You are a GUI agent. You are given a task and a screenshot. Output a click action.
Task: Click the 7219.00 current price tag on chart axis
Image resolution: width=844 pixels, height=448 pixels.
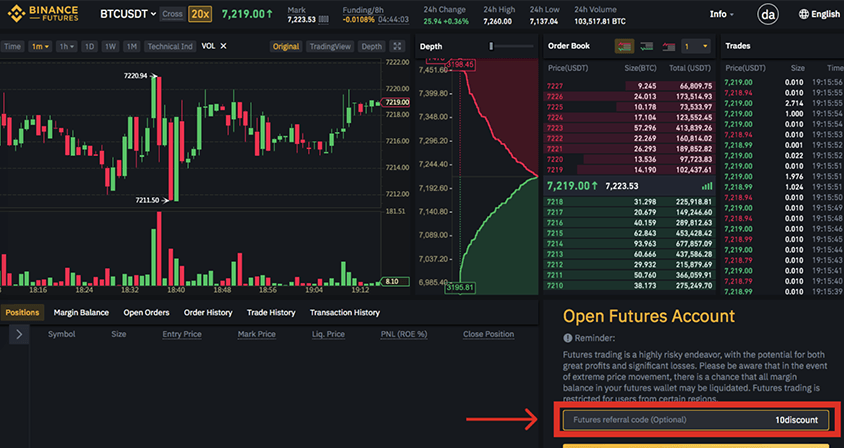396,102
